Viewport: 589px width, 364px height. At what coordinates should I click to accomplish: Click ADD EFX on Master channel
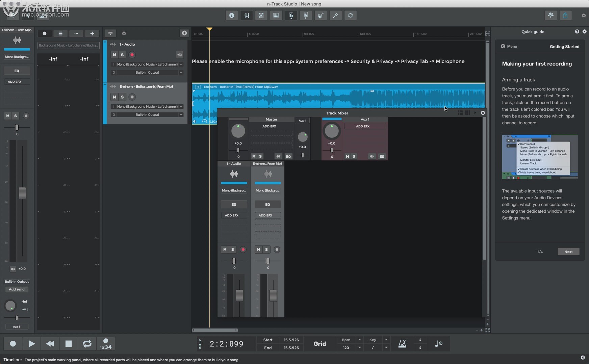tap(269, 126)
